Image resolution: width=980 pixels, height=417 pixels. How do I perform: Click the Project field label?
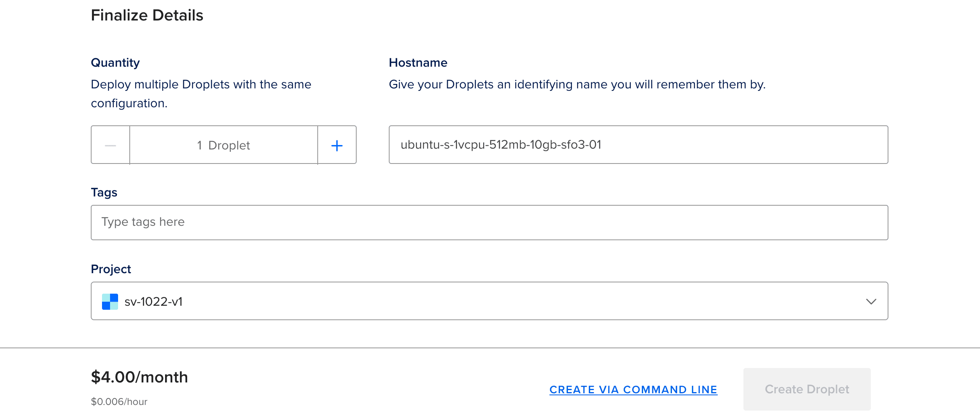(111, 269)
